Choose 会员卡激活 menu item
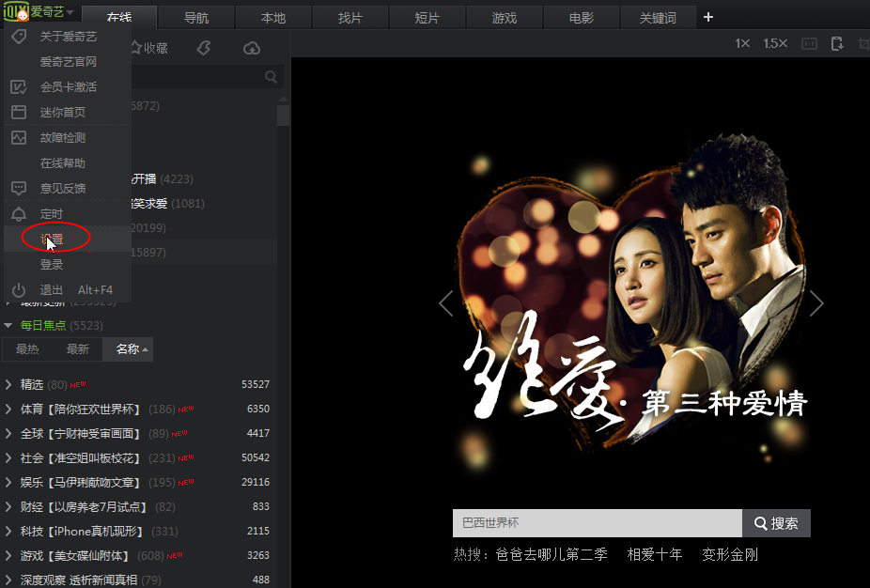 pos(68,87)
